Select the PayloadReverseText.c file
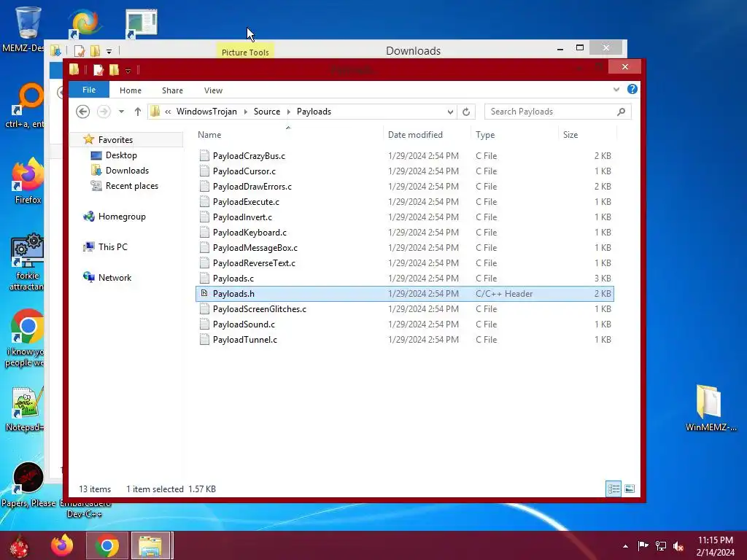This screenshot has width=747, height=560. 254,262
